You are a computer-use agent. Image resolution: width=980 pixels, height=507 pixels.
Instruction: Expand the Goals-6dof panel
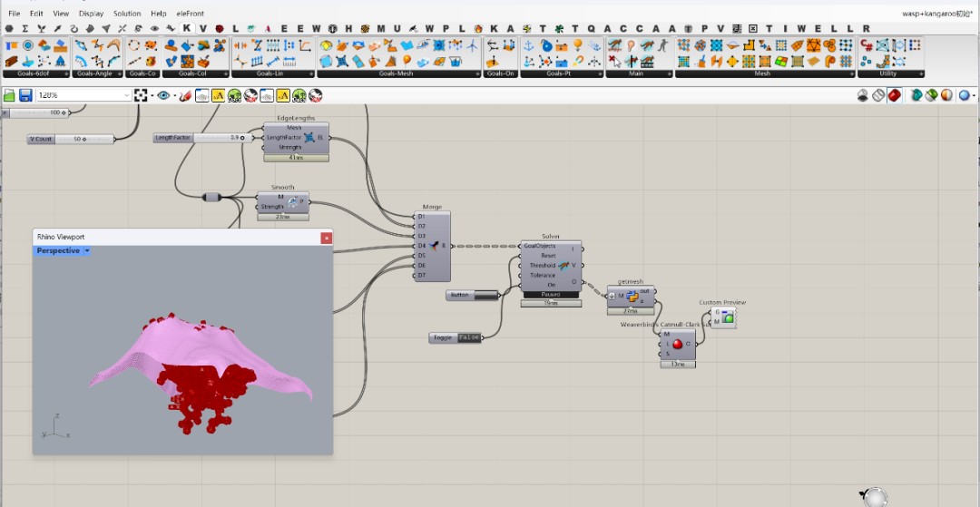(66, 73)
